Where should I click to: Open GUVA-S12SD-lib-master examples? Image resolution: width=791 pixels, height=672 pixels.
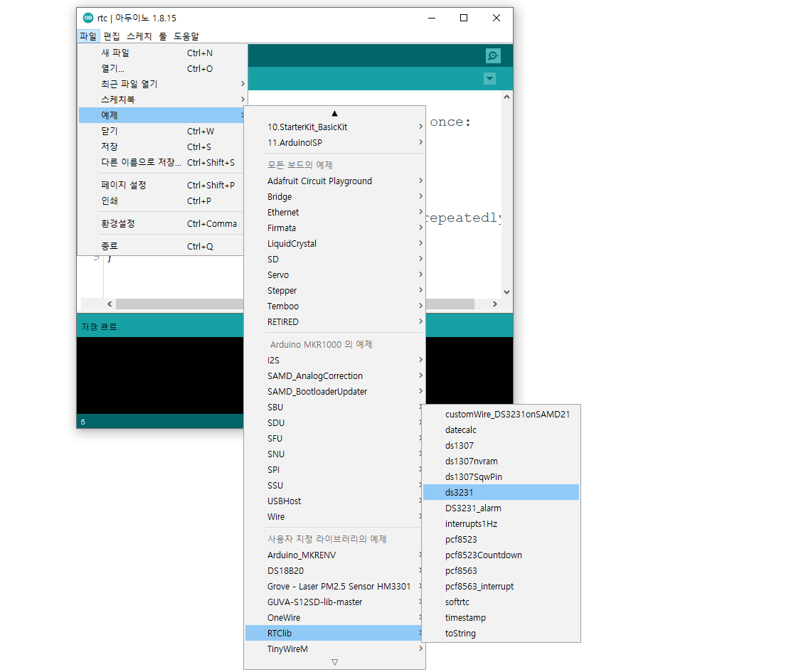(x=334, y=602)
